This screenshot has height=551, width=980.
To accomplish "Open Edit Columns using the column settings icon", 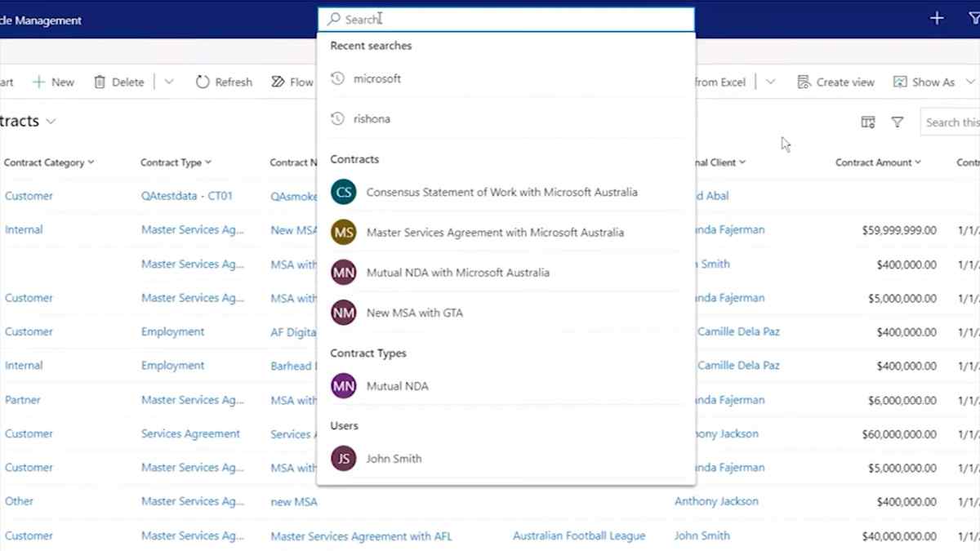I will (x=867, y=121).
